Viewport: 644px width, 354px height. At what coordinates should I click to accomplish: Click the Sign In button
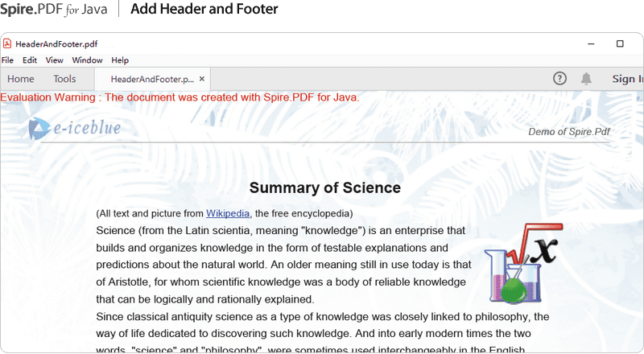[628, 79]
